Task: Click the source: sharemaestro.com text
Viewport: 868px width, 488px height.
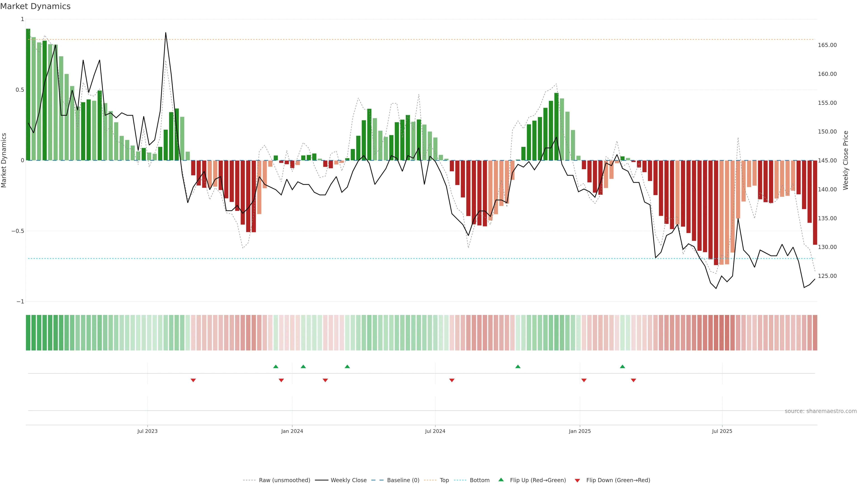Action: coord(821,411)
